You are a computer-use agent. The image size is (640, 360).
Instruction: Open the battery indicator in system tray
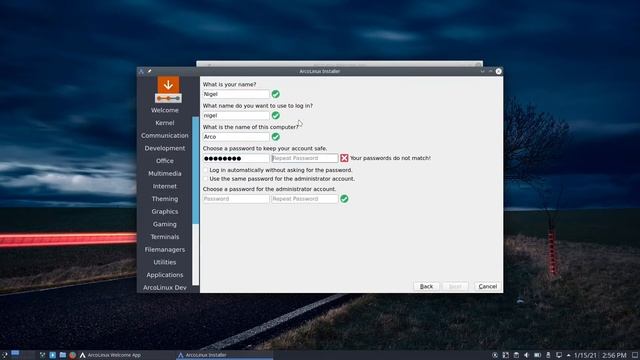(x=538, y=355)
